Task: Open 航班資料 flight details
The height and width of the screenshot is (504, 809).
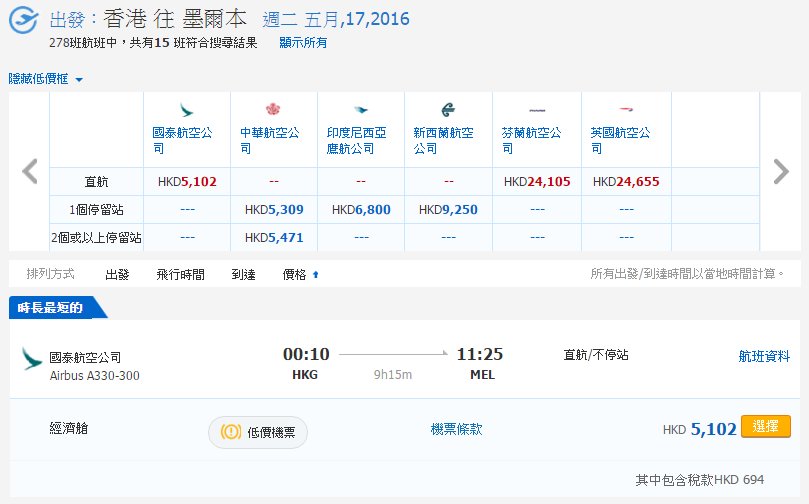Action: (764, 356)
